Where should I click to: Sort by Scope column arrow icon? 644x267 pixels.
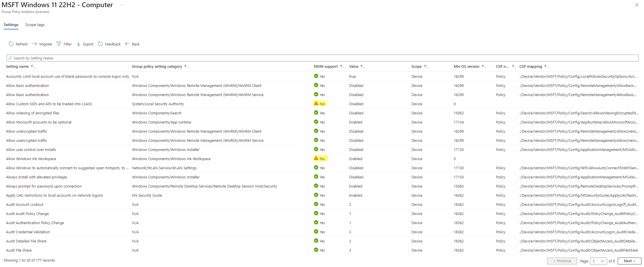[426, 66]
